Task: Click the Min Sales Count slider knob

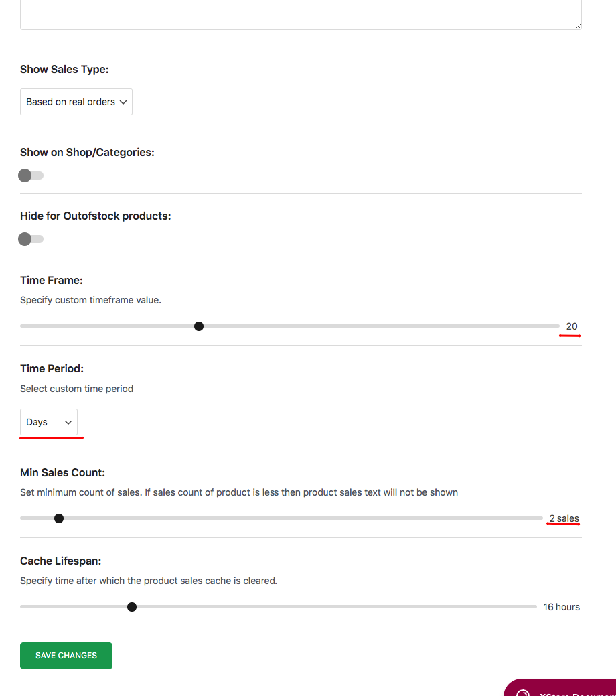Action: (x=58, y=518)
